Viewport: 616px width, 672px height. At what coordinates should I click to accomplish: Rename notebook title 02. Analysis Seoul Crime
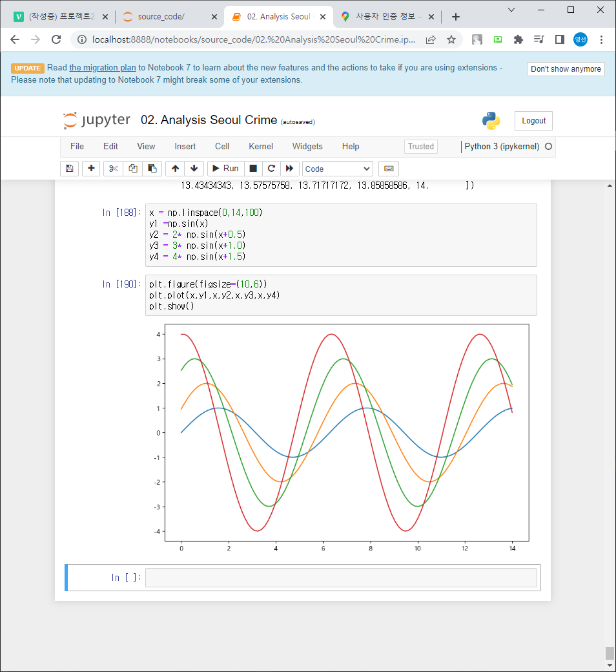point(209,120)
